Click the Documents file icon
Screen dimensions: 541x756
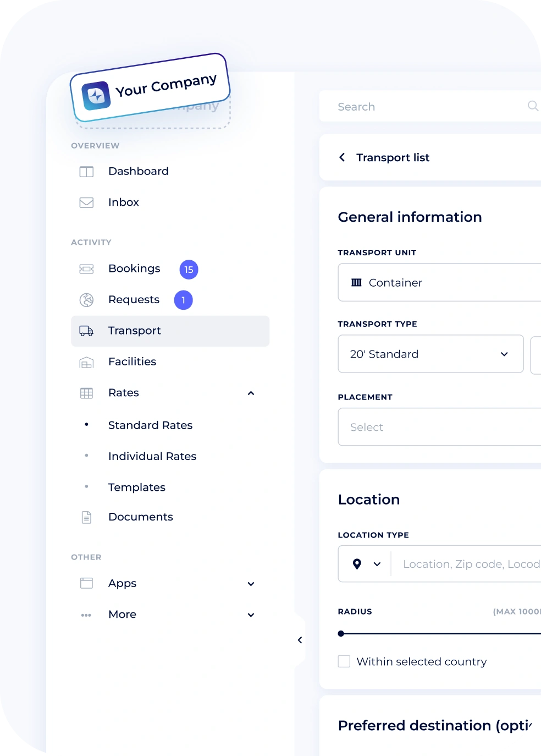86,517
